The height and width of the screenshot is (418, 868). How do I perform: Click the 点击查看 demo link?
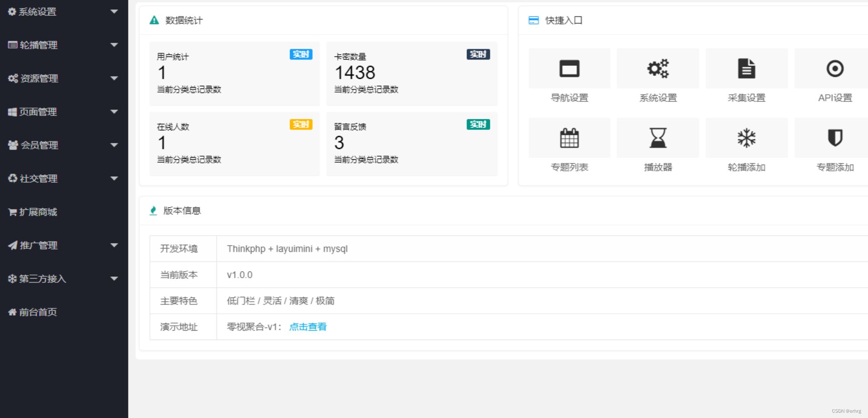(308, 326)
